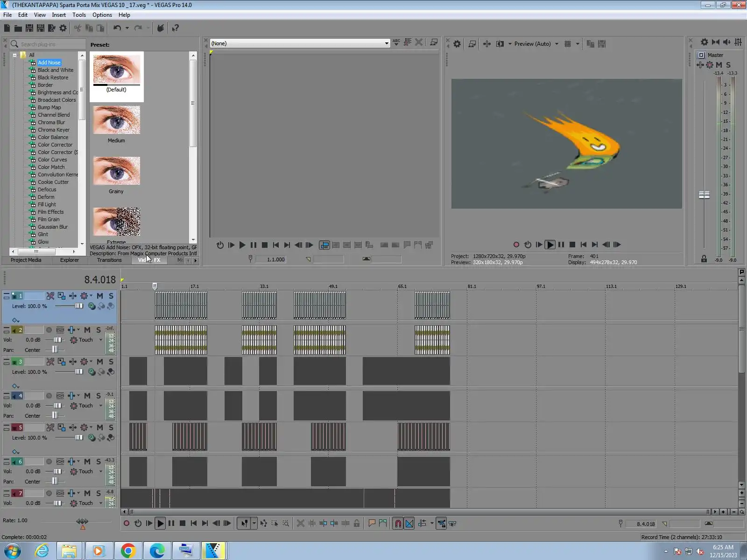Lock master fader channels

coord(704,259)
